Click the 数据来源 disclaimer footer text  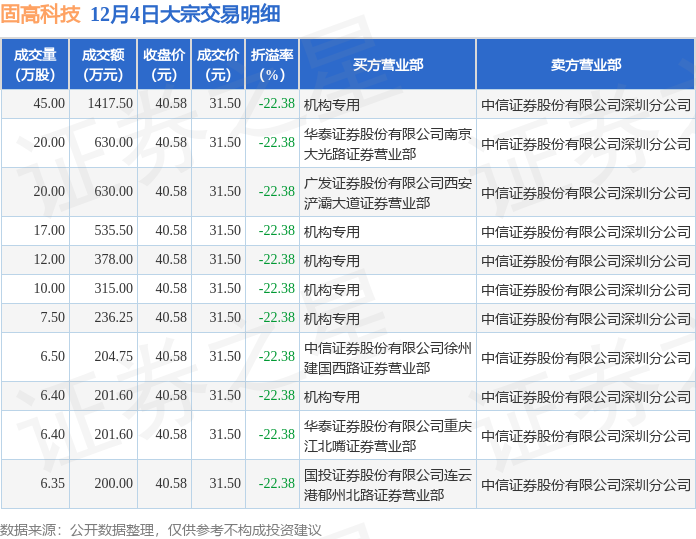click(x=161, y=529)
